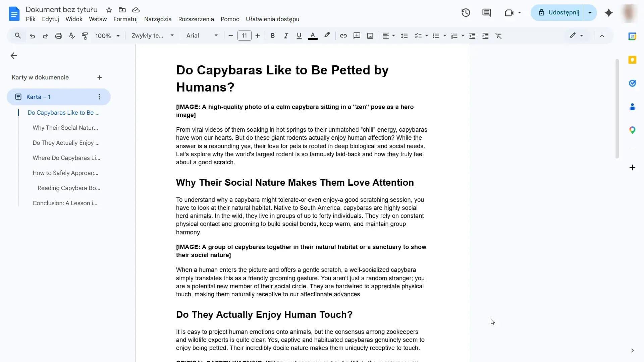Open the text color picker
The width and height of the screenshot is (644, 362).
click(x=313, y=36)
